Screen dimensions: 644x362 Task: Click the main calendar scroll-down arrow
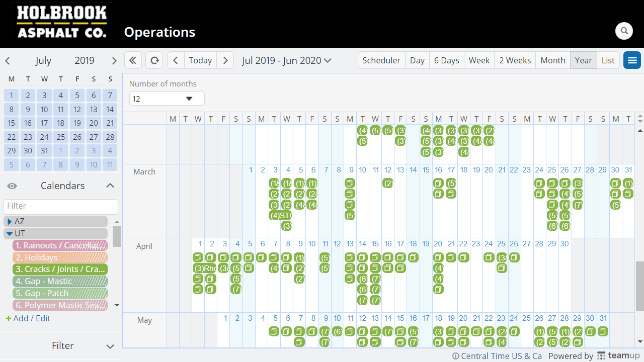640,342
